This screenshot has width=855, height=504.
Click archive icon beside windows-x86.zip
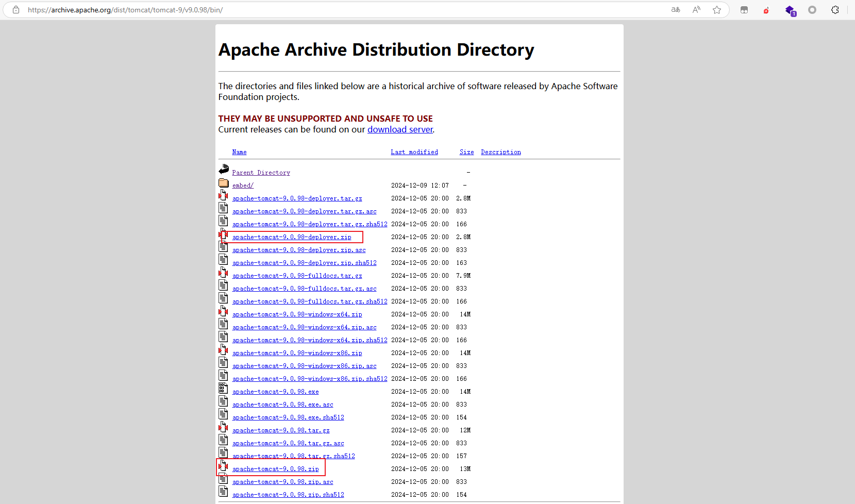tap(224, 349)
